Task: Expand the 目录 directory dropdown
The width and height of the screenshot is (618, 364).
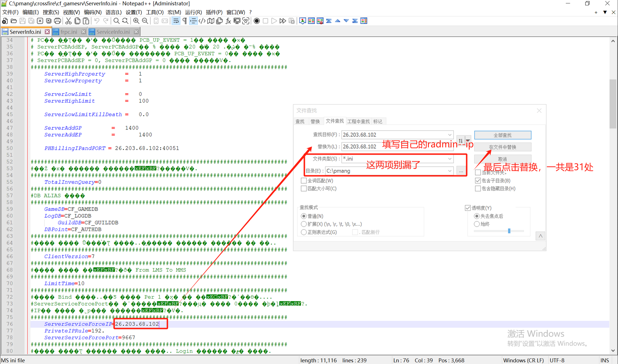Action: (450, 171)
